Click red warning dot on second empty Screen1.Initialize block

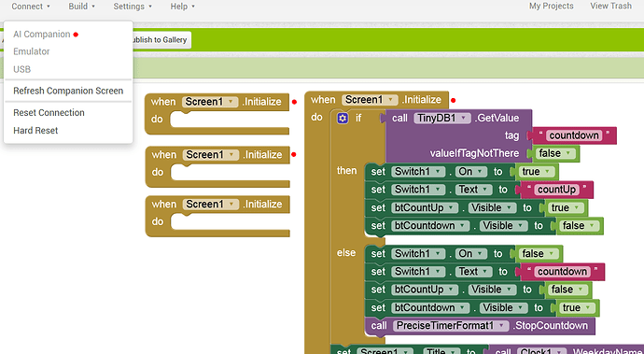click(294, 155)
